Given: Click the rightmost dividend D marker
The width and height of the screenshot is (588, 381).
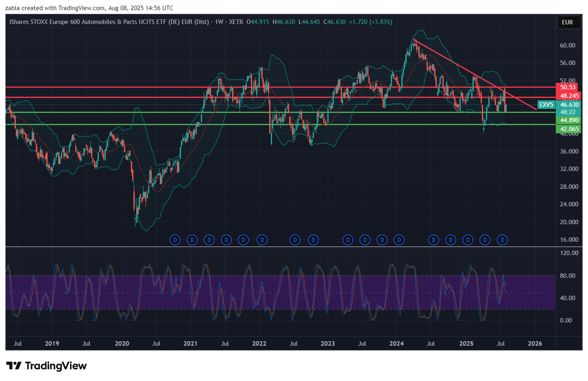Looking at the screenshot, I should pos(502,240).
